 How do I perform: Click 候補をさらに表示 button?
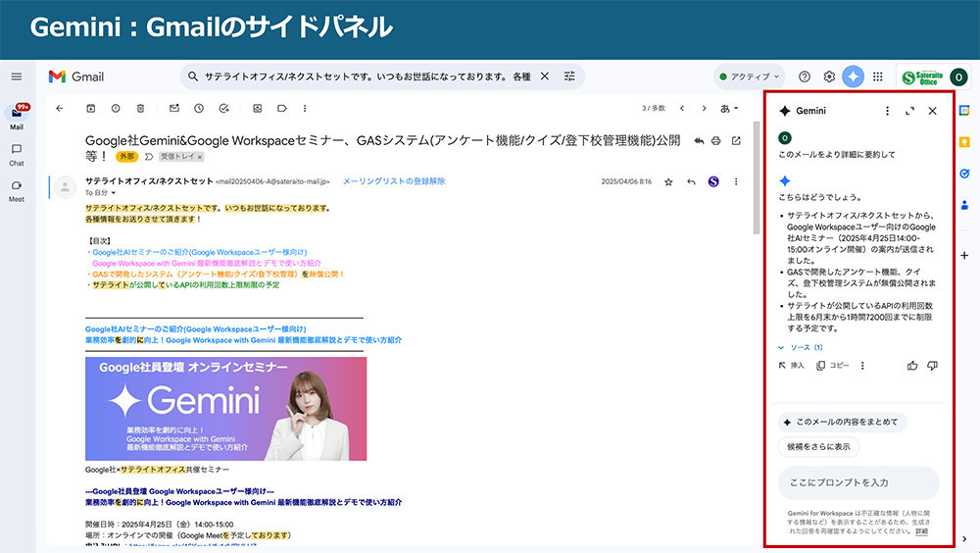click(818, 447)
